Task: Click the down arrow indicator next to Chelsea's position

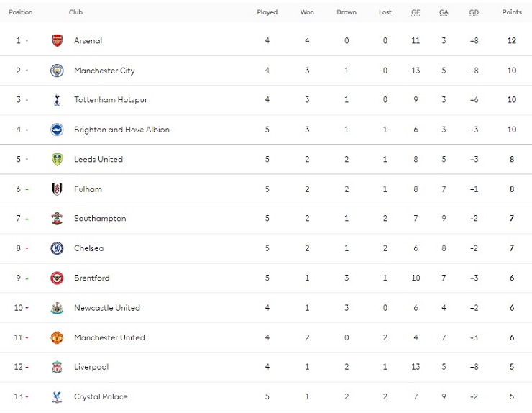Action: [27, 248]
